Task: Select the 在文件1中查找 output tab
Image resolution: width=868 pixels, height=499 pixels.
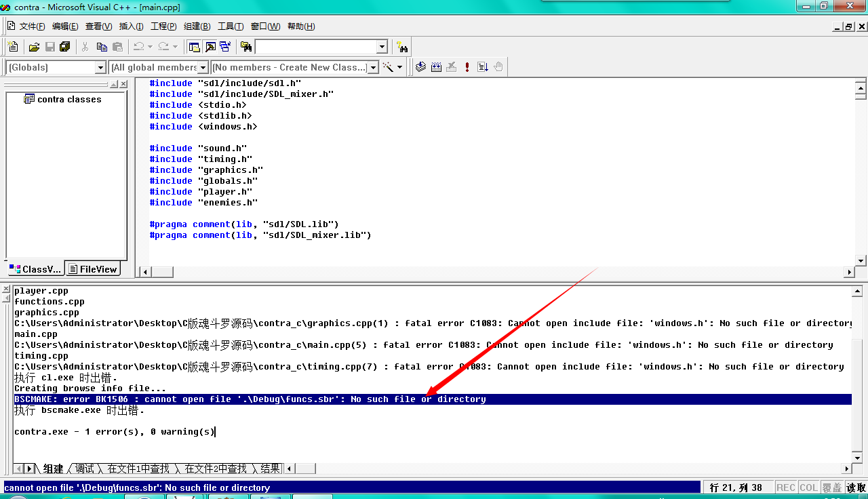Action: [x=138, y=468]
